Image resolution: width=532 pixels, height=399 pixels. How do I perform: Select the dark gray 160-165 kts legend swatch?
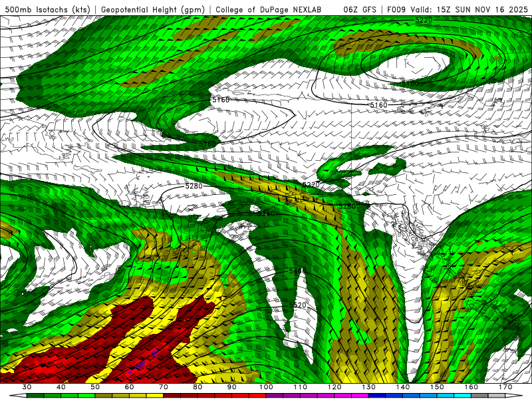point(479,396)
